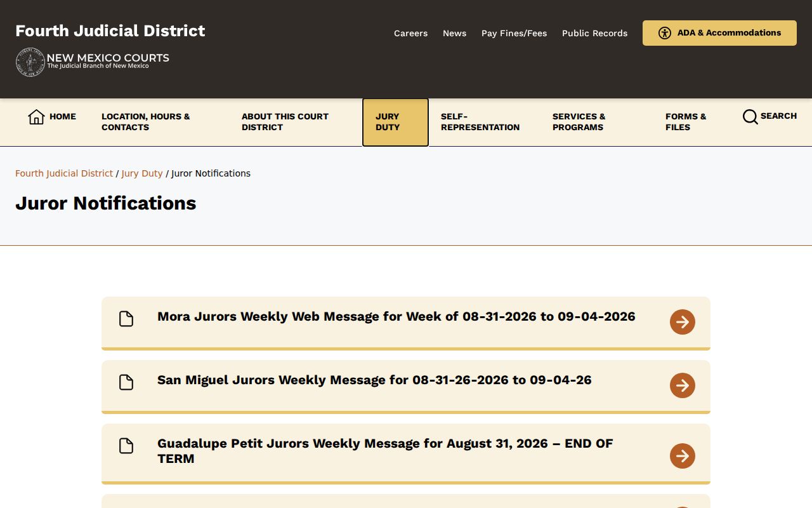This screenshot has height=508, width=812.
Task: Open the Public Records link
Action: 595,33
